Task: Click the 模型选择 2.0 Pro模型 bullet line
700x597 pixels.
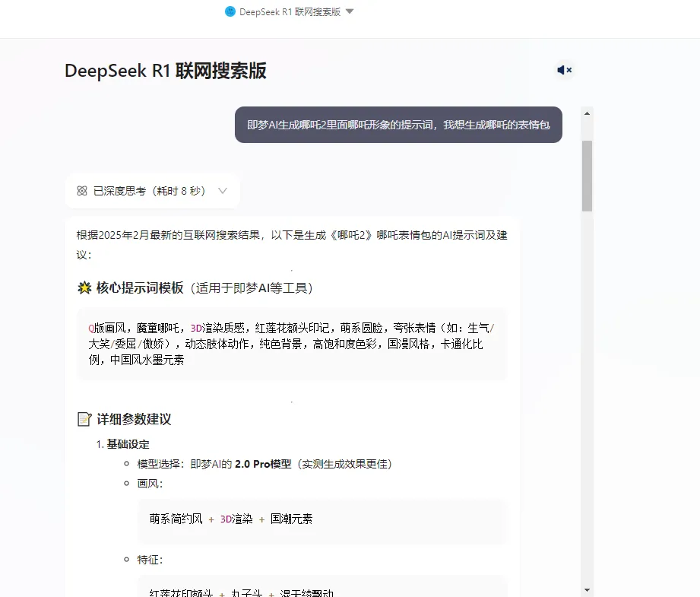Action: point(264,464)
